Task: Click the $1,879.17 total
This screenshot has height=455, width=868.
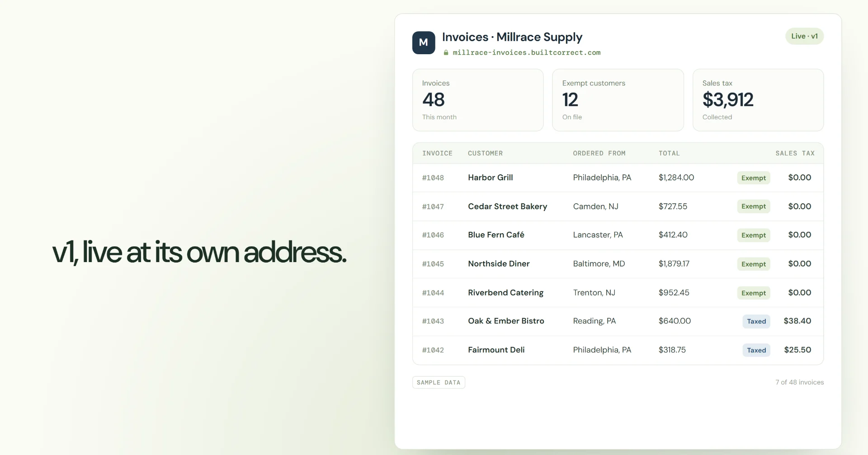Action: 674,264
